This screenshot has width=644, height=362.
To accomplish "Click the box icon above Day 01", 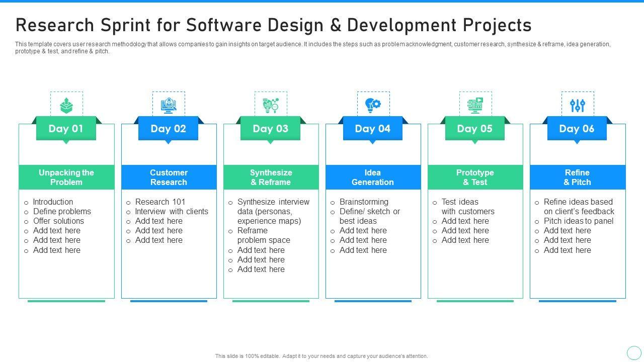I will click(66, 106).
